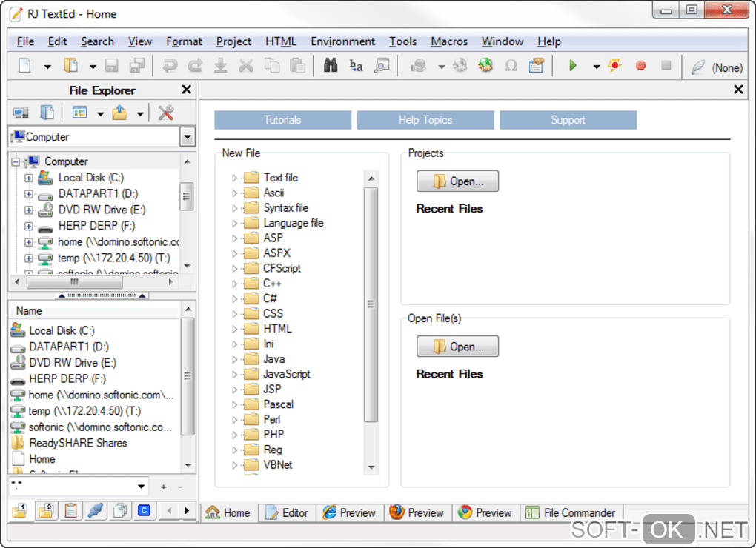Switch to the Chrome Preview tab
The height and width of the screenshot is (548, 756).
pos(485,513)
